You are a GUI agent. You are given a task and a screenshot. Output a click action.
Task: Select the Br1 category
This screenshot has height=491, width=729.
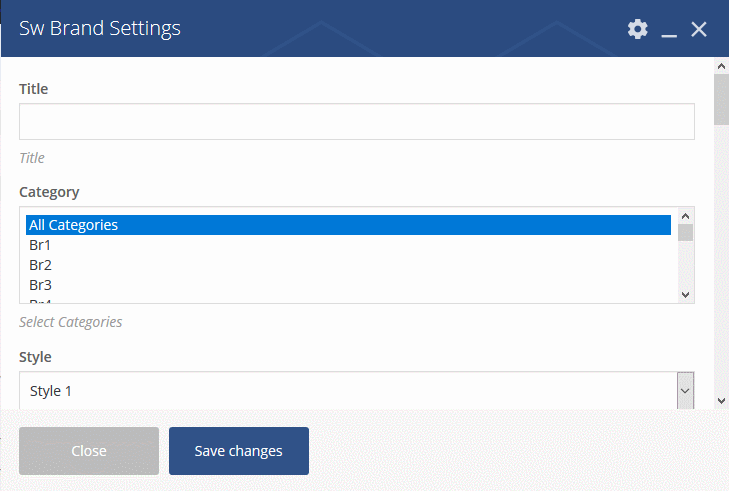click(x=348, y=245)
